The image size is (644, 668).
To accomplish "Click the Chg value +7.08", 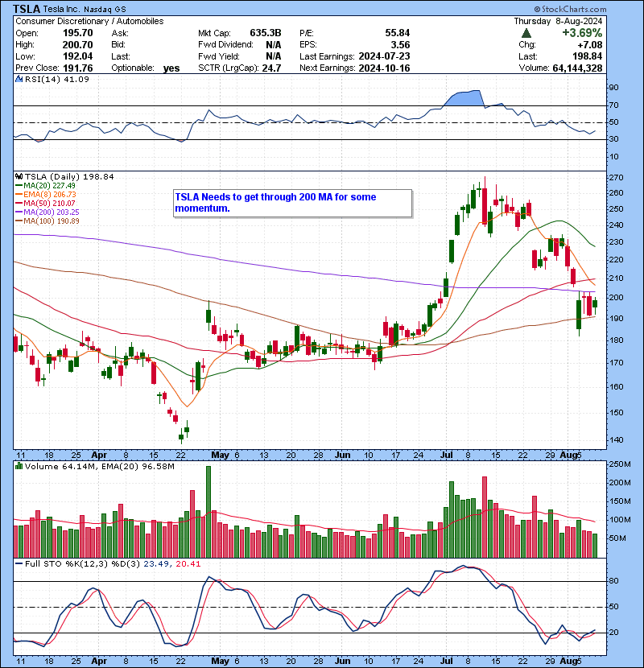I will coord(589,45).
